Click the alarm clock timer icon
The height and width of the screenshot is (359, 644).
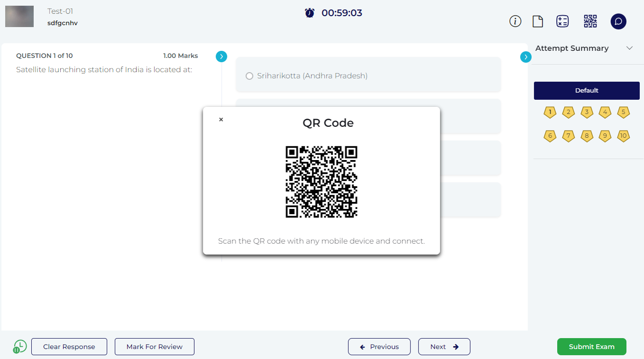pos(309,13)
